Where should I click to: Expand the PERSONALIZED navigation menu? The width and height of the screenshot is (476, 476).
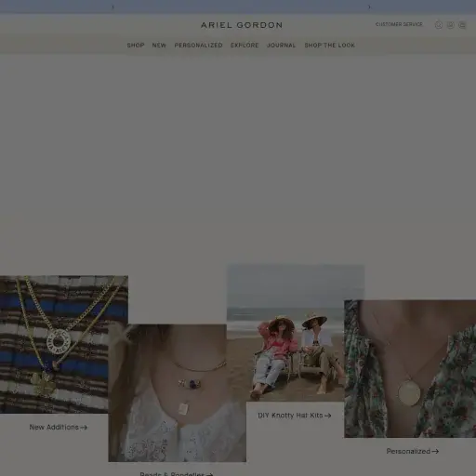point(198,46)
